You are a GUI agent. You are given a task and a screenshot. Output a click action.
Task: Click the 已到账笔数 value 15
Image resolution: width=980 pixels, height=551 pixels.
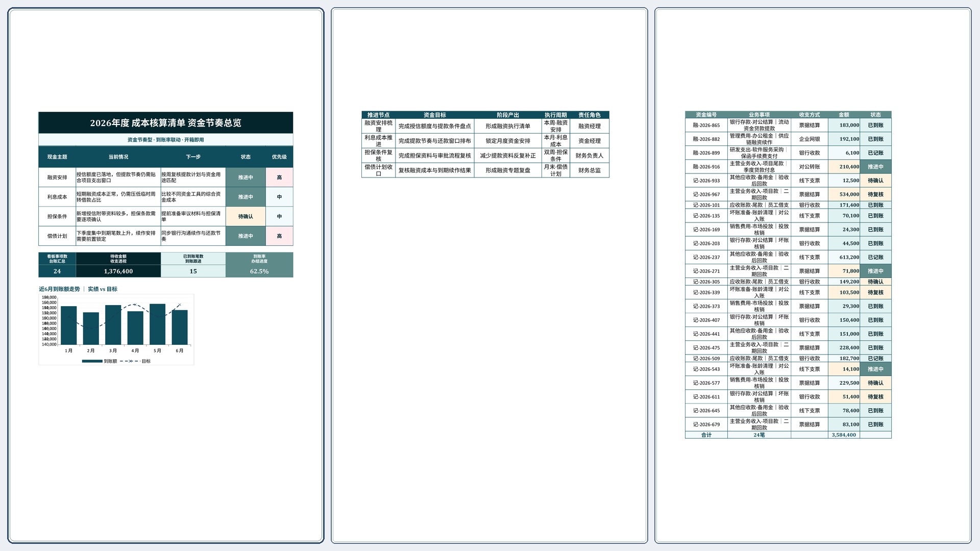(193, 271)
